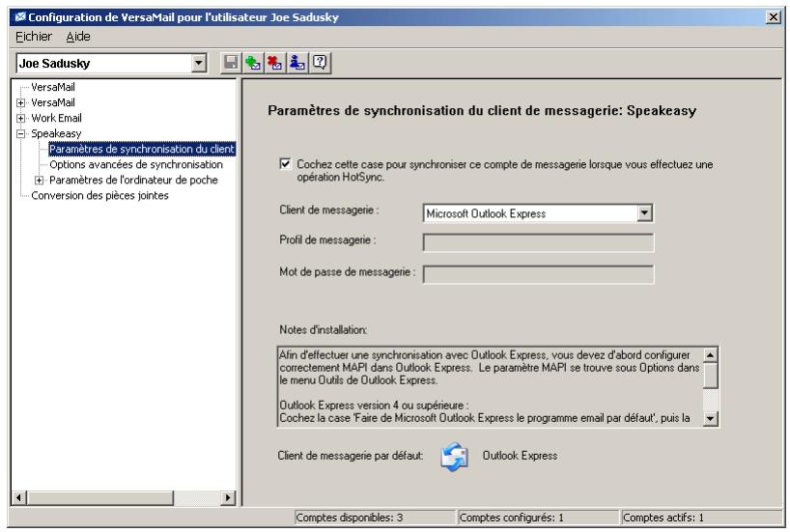Click the user profile toolbar icon
The image size is (790, 532).
point(297,63)
